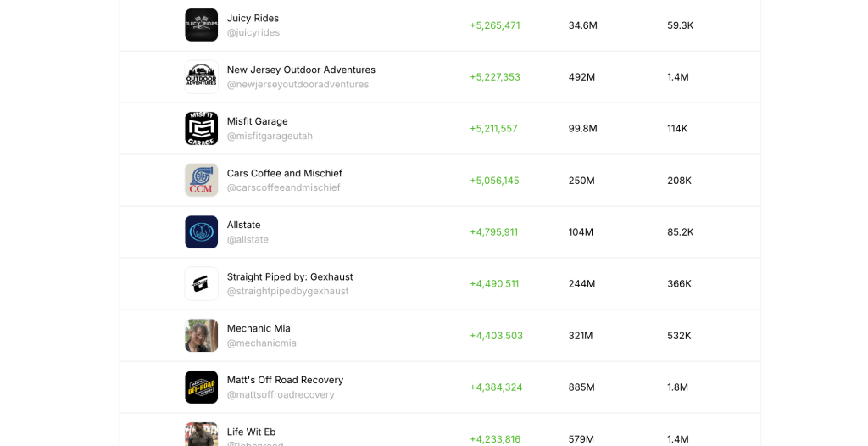Click the Life Wit Eb avatar
The image size is (868, 446).
click(x=201, y=434)
